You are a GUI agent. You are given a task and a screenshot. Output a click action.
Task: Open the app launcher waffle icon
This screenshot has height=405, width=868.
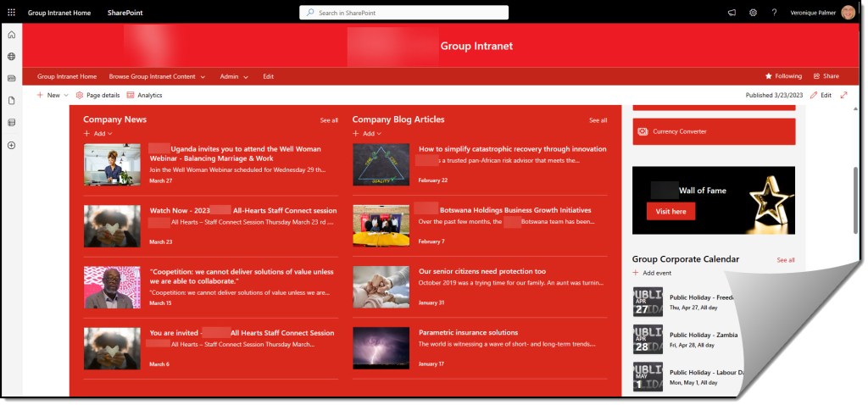[11, 13]
